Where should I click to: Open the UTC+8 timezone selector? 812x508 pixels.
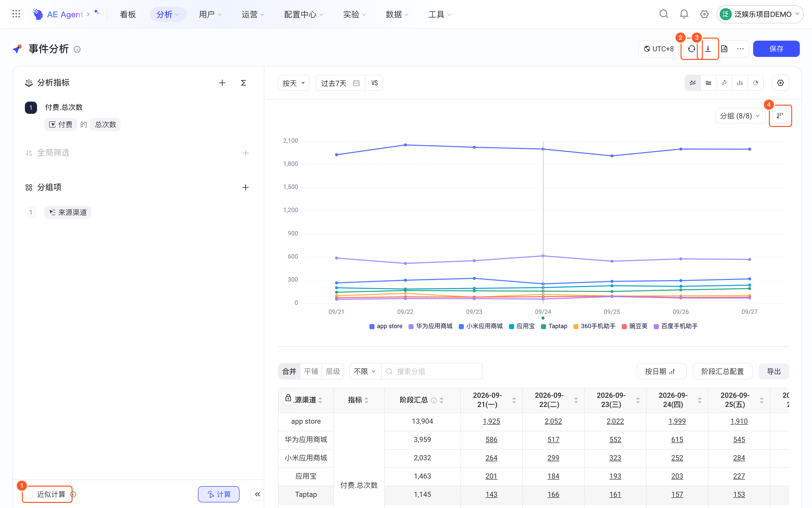pos(659,49)
